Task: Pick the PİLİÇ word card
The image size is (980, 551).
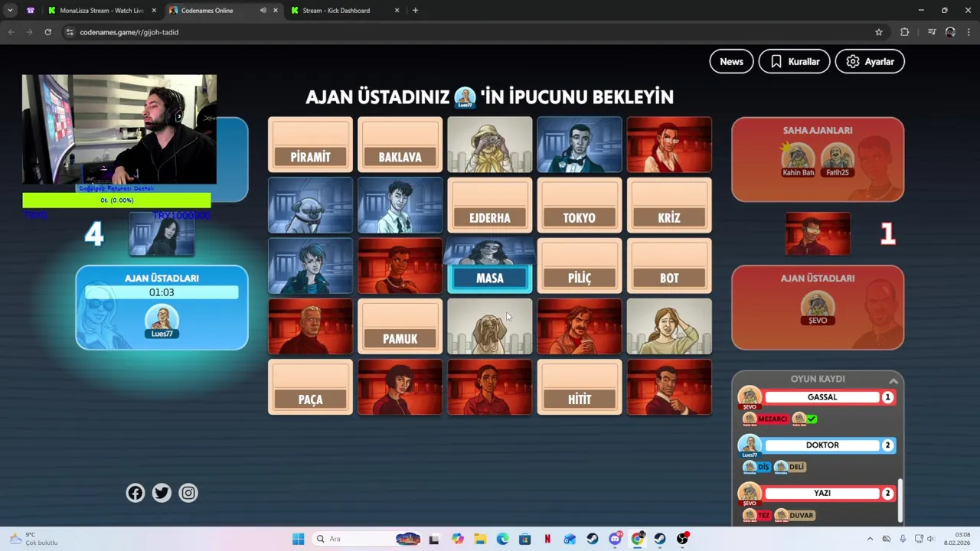Action: pos(579,266)
